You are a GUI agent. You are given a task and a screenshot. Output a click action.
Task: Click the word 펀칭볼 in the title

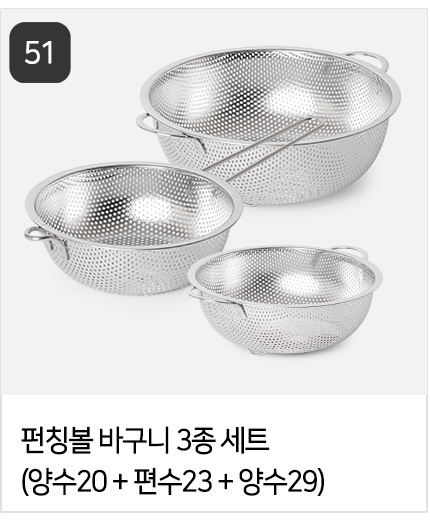[x=56, y=441]
